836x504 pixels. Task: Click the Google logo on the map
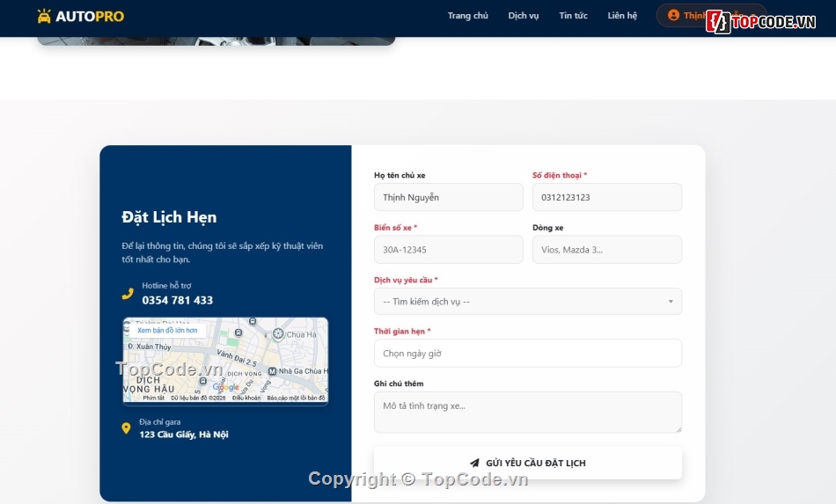(x=225, y=387)
